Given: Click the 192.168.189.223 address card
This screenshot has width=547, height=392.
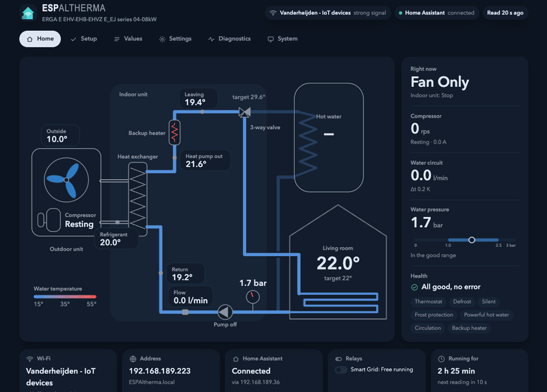Looking at the screenshot, I should [171, 370].
